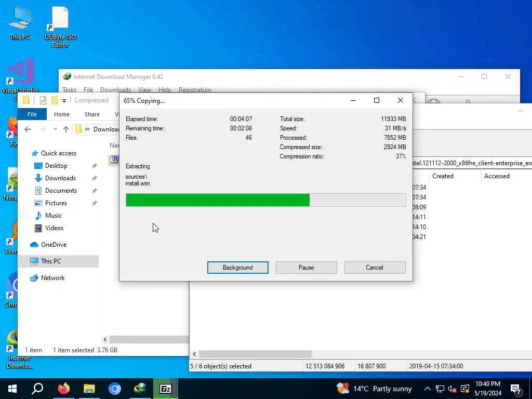Open UUByte ISO Editor desktop shortcut

[x=60, y=27]
